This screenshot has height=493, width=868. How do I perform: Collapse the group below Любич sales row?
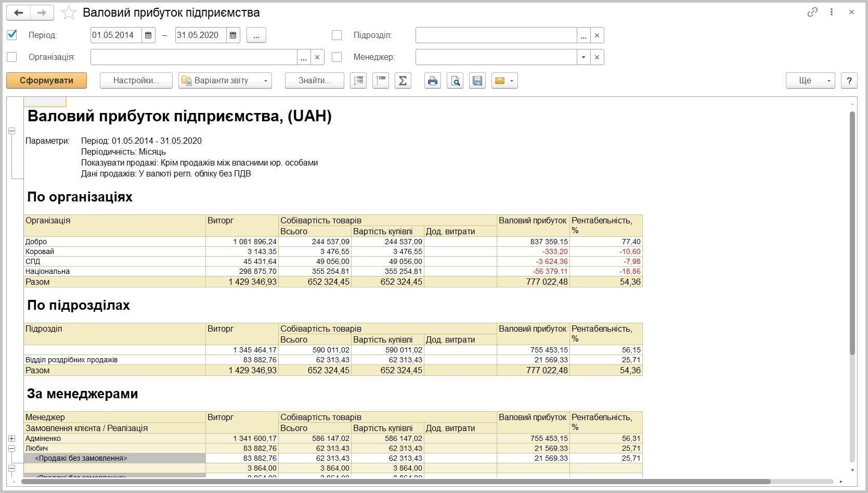11,469
